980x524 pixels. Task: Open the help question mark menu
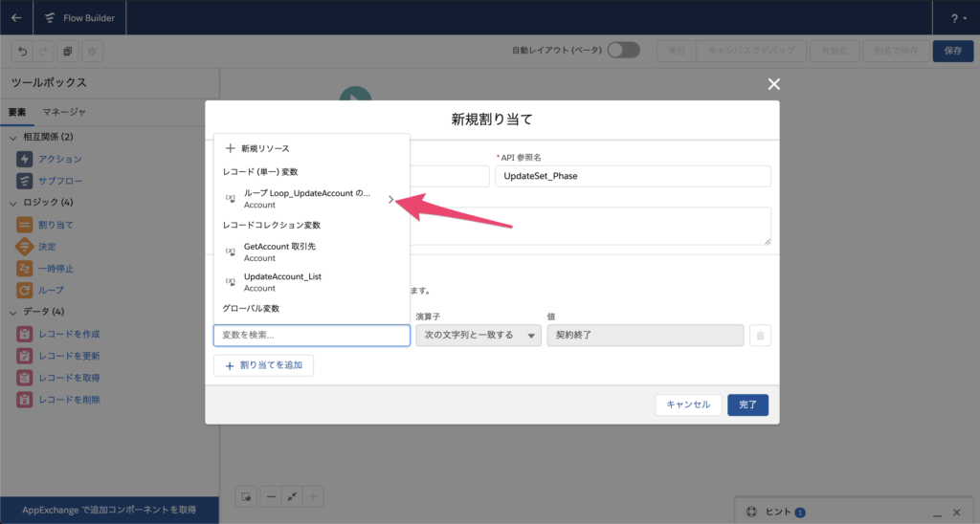pyautogui.click(x=959, y=19)
